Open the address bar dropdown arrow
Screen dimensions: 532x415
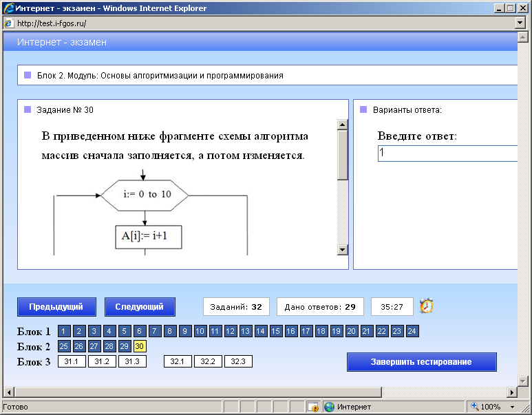(520, 23)
